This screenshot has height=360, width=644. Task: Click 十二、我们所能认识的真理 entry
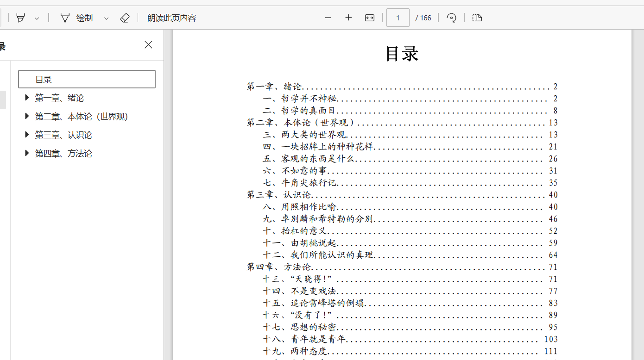tap(410, 255)
